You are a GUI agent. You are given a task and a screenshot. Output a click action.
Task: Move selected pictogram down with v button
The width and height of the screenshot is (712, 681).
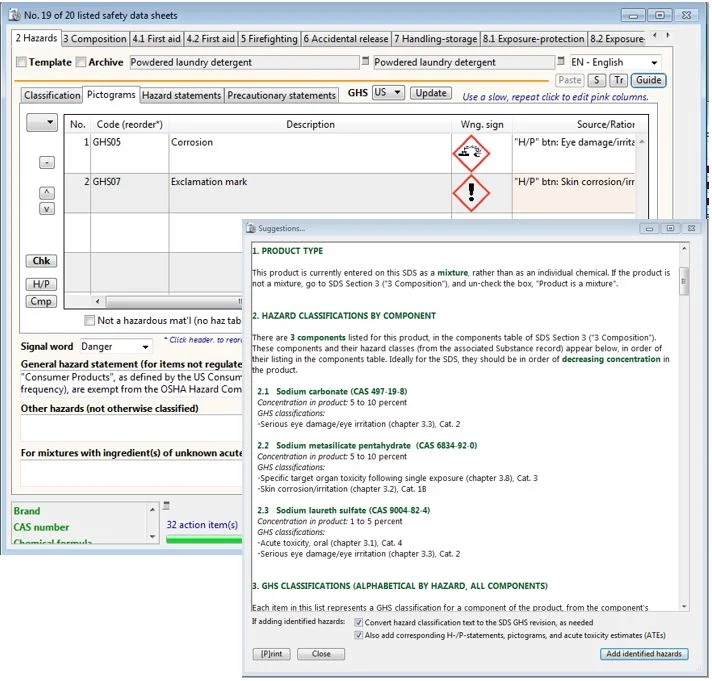point(47,209)
